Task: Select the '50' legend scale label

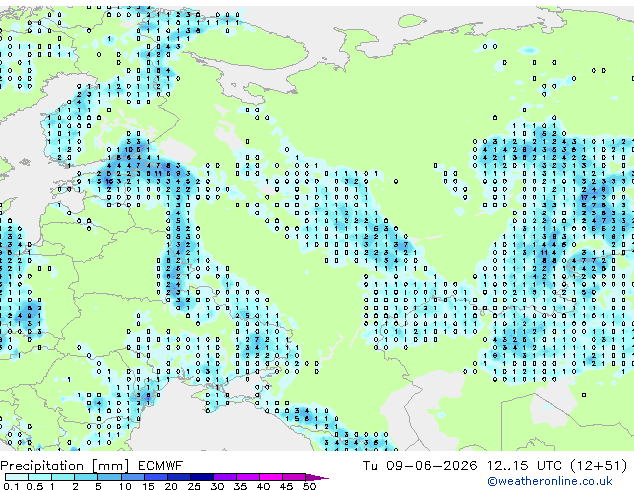Action: point(309,486)
